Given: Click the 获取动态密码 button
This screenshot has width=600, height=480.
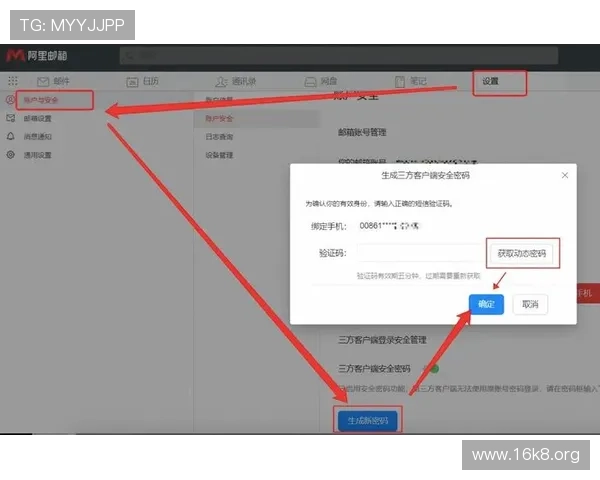Looking at the screenshot, I should [522, 253].
